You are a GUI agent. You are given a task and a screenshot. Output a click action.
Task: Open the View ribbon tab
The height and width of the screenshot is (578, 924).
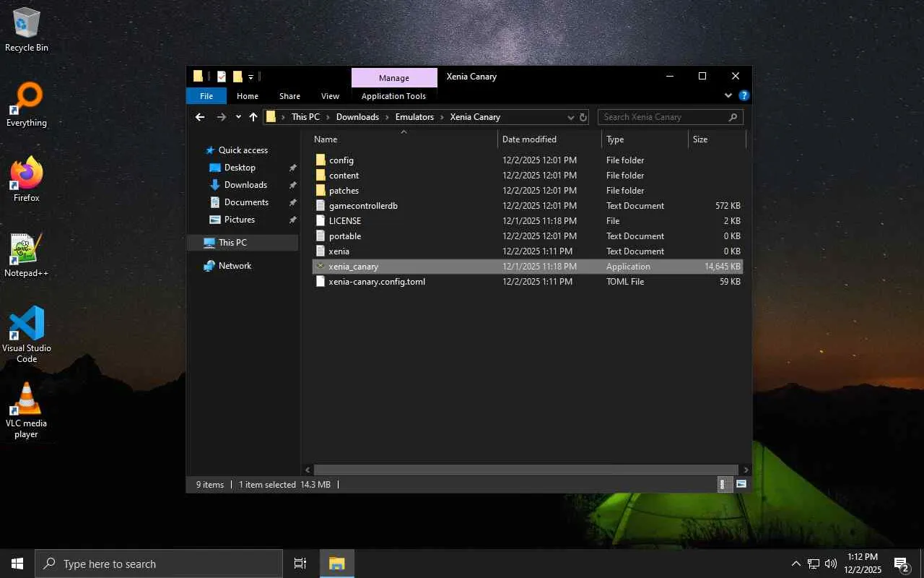(x=330, y=96)
